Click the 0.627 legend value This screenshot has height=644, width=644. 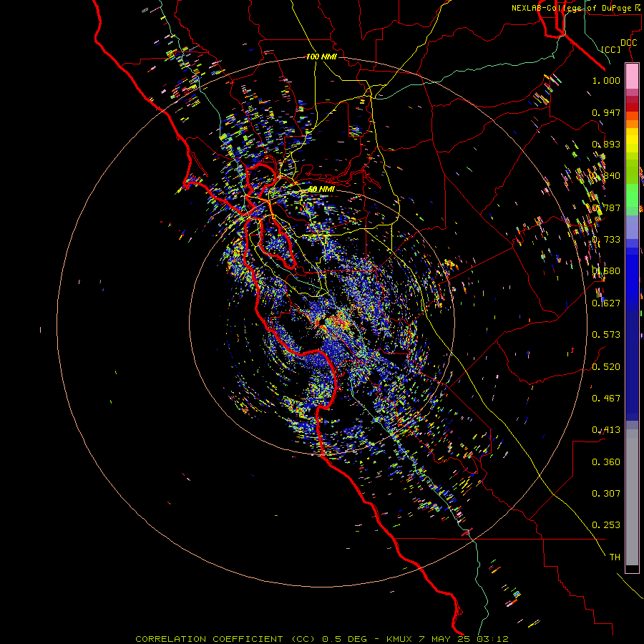pyautogui.click(x=606, y=303)
